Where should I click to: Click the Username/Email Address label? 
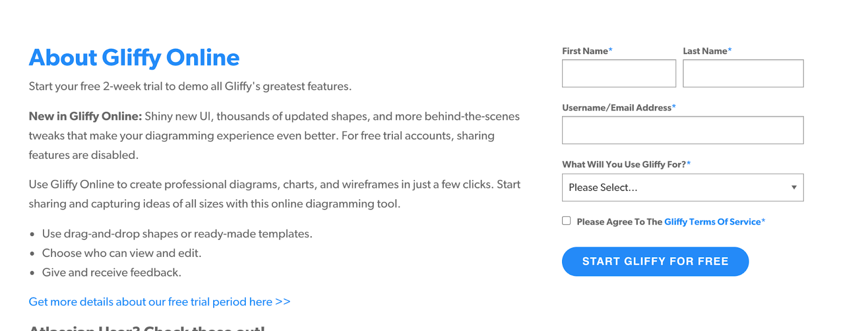[x=616, y=108]
